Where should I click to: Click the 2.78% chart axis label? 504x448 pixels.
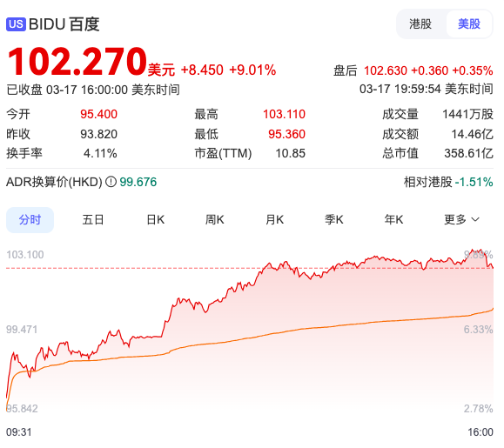478,409
